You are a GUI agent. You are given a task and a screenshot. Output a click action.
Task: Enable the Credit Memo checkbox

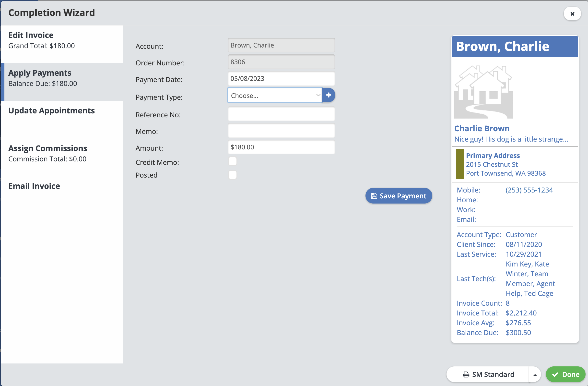[232, 161]
